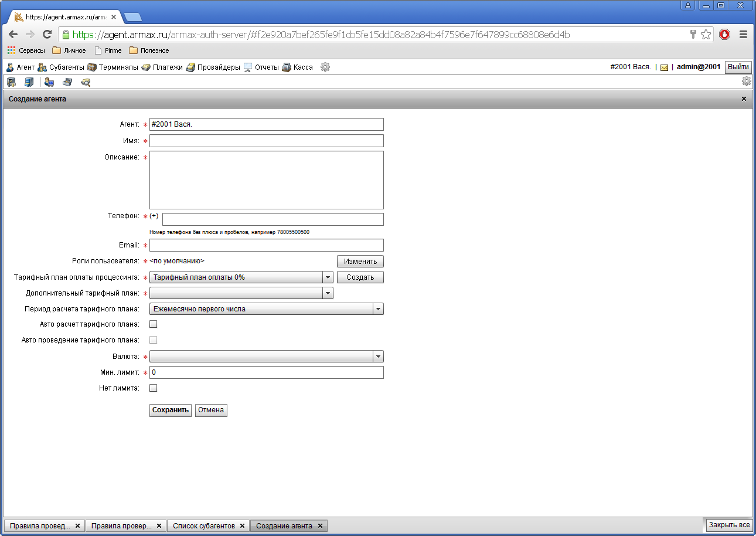Reload the page with the refresh icon
Image resolution: width=756 pixels, height=536 pixels.
click(x=47, y=35)
